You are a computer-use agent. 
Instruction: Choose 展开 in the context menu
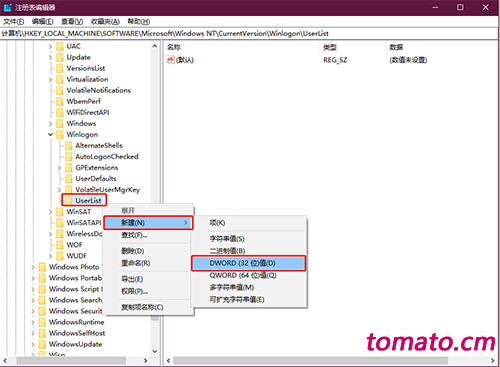coord(148,210)
